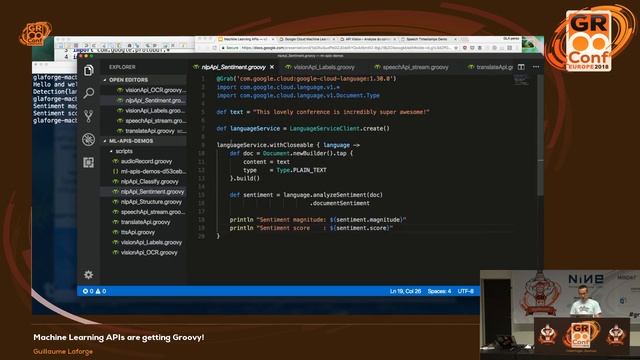Screen dimensions: 640x360
Task: Click the text string literal on line 5
Action: (341, 112)
